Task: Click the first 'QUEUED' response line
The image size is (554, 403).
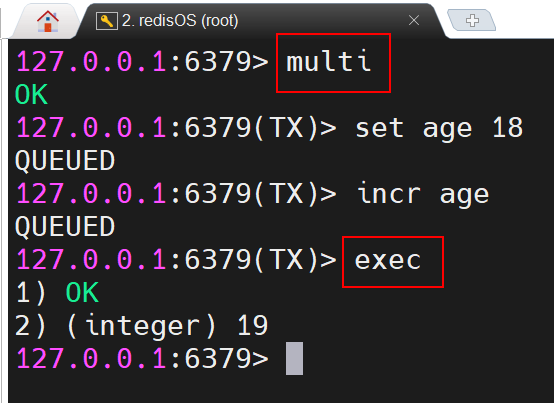Action: pos(65,161)
